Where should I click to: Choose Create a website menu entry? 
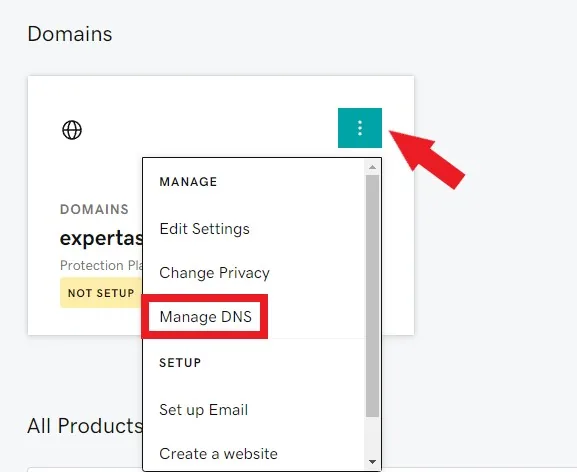tap(218, 454)
